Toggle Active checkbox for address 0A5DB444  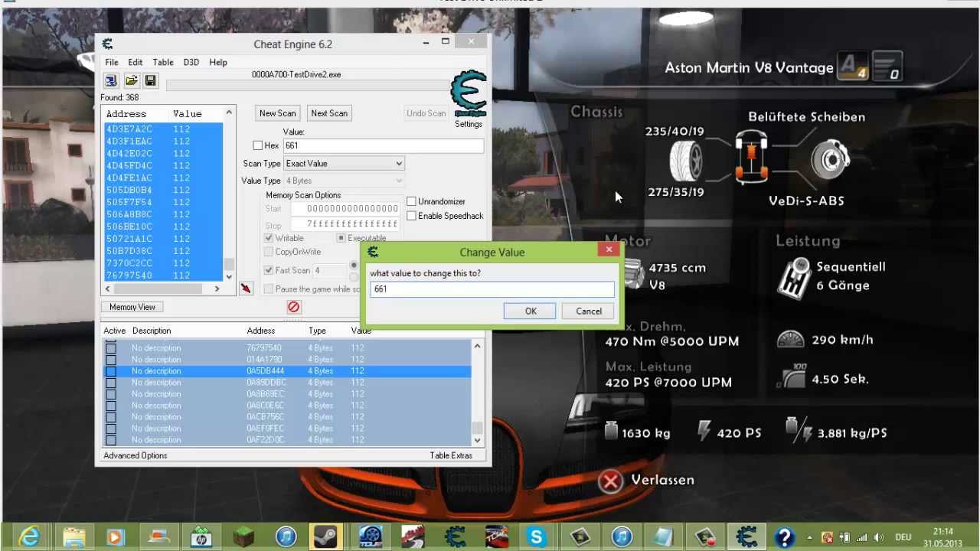[111, 371]
